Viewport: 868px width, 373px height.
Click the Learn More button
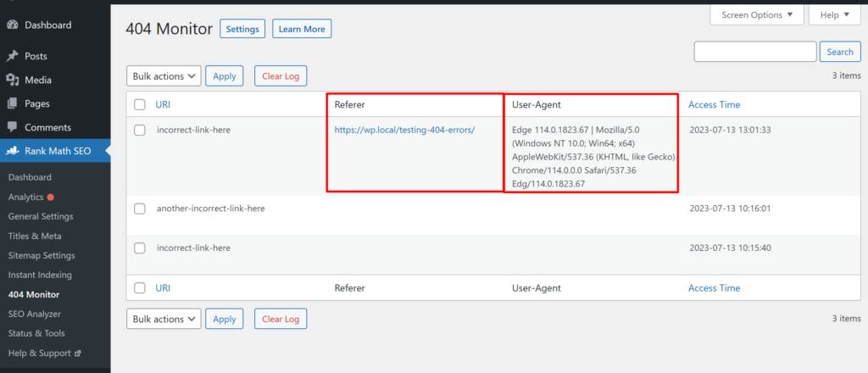(x=302, y=29)
